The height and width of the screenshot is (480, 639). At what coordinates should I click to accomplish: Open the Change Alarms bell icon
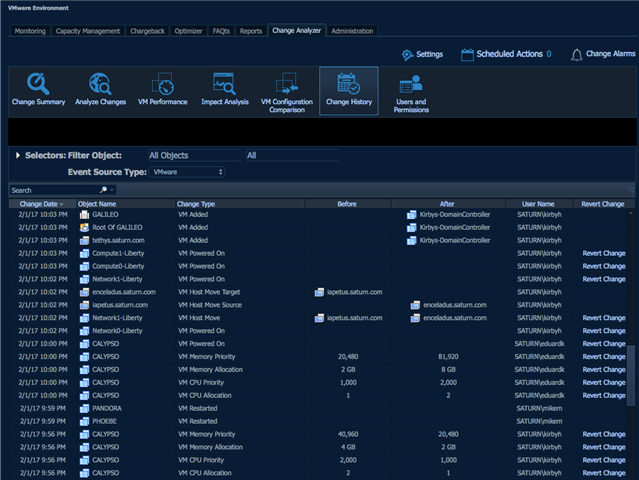pos(576,55)
